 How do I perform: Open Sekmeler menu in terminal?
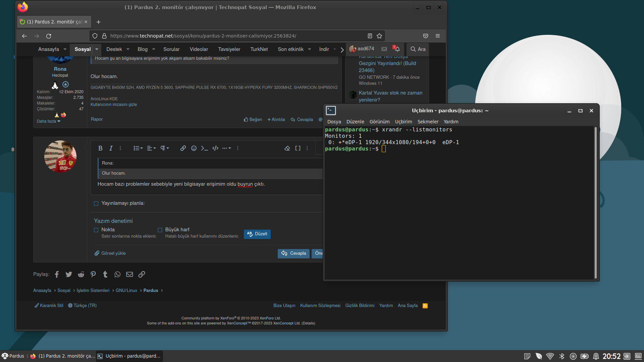[428, 122]
